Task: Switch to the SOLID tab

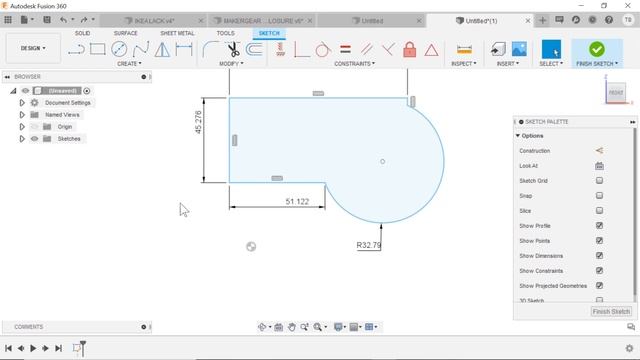Action: point(82,33)
